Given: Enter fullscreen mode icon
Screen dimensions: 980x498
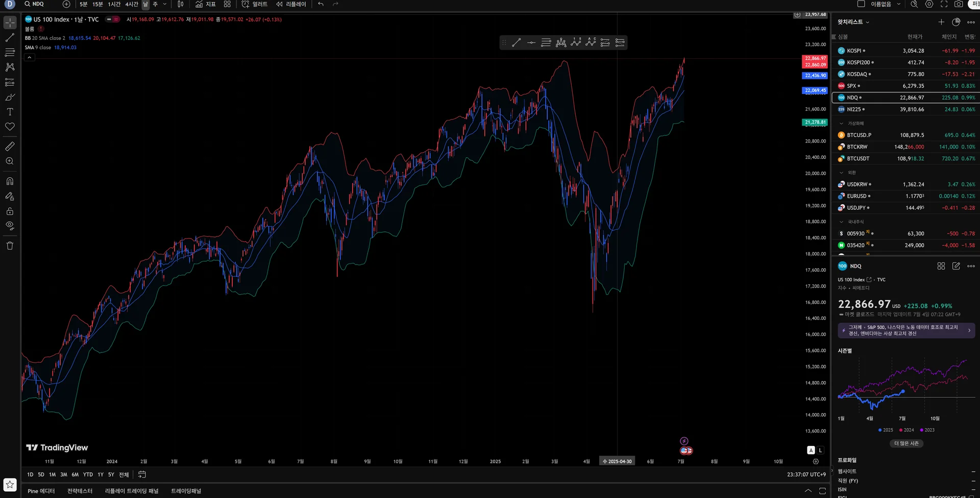Looking at the screenshot, I should (x=944, y=4).
